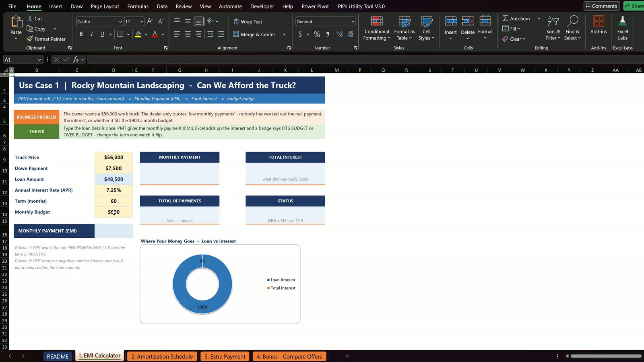
Task: Toggle Bold formatting button
Action: (x=81, y=34)
